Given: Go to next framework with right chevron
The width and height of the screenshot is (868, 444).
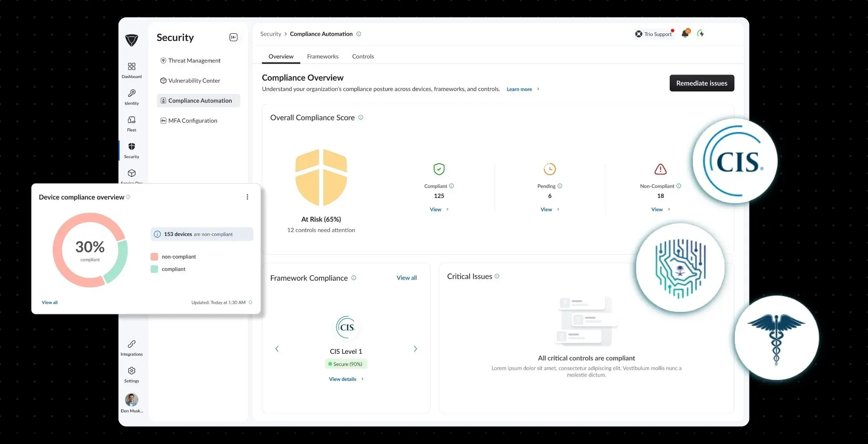Looking at the screenshot, I should (x=415, y=349).
